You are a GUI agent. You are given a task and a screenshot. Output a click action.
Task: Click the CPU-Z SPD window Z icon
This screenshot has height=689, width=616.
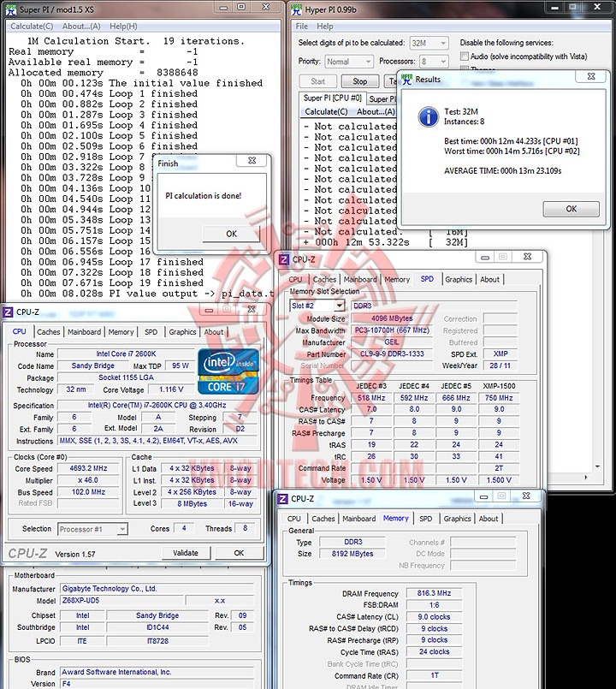pyautogui.click(x=284, y=259)
